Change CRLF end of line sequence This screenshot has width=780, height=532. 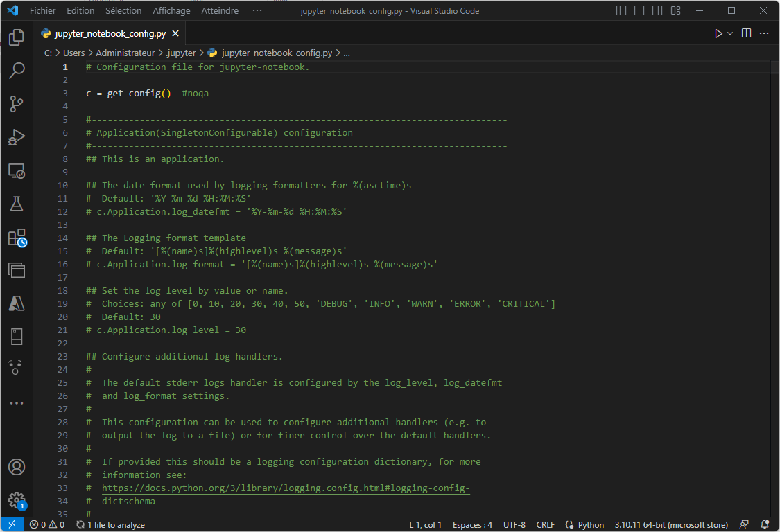(x=545, y=524)
